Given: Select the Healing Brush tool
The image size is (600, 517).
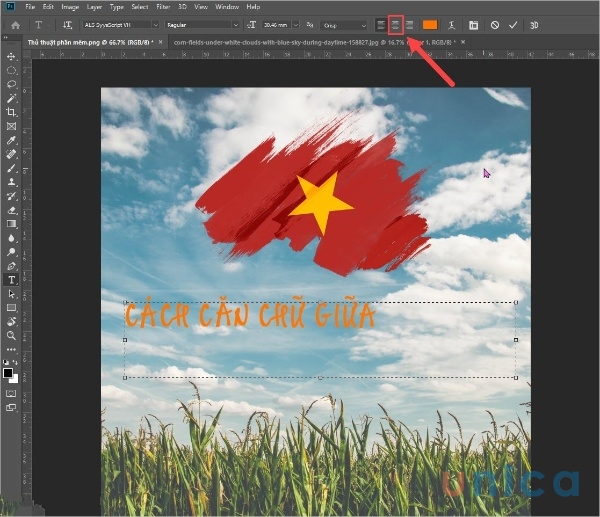Looking at the screenshot, I should click(x=11, y=154).
